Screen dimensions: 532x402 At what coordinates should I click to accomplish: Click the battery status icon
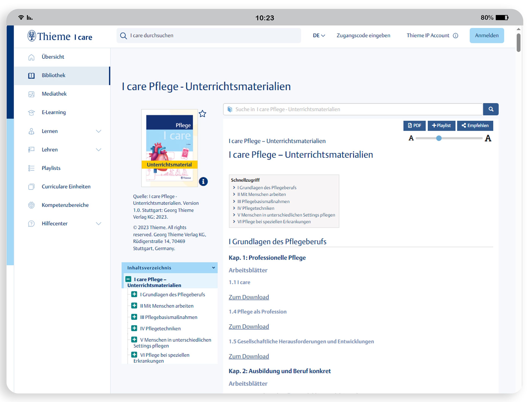502,17
